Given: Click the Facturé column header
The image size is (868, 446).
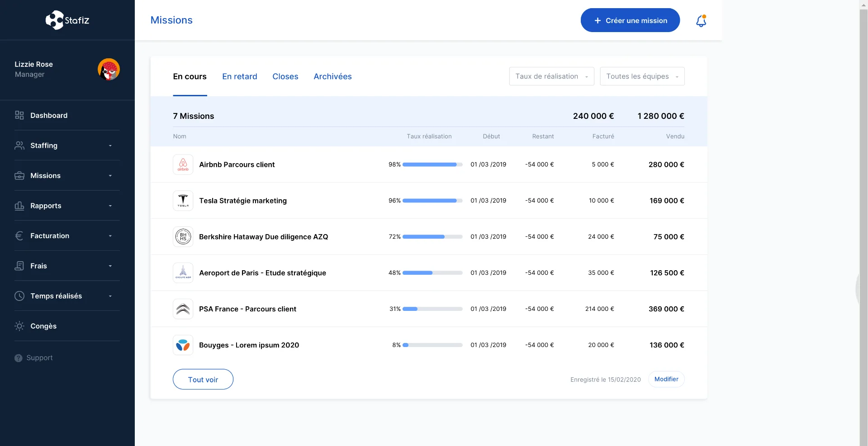Looking at the screenshot, I should [603, 136].
